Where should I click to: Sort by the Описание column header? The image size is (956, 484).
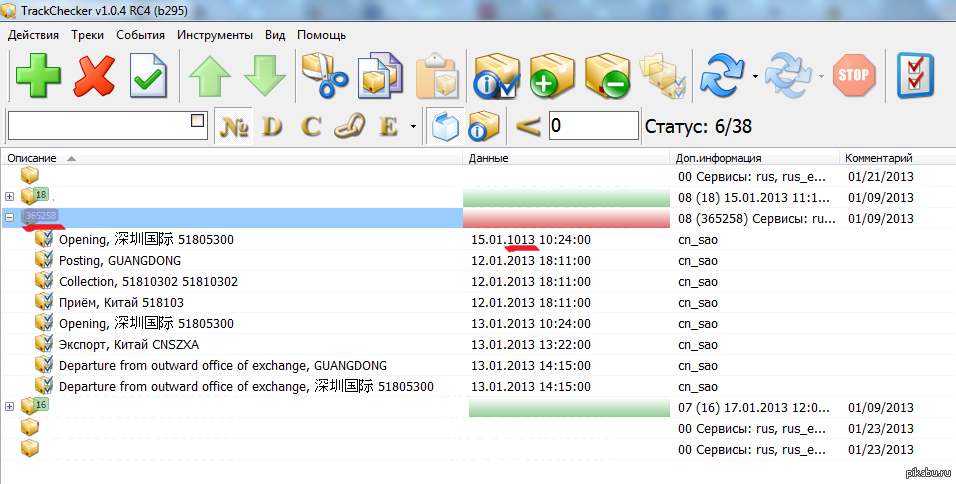[33, 158]
